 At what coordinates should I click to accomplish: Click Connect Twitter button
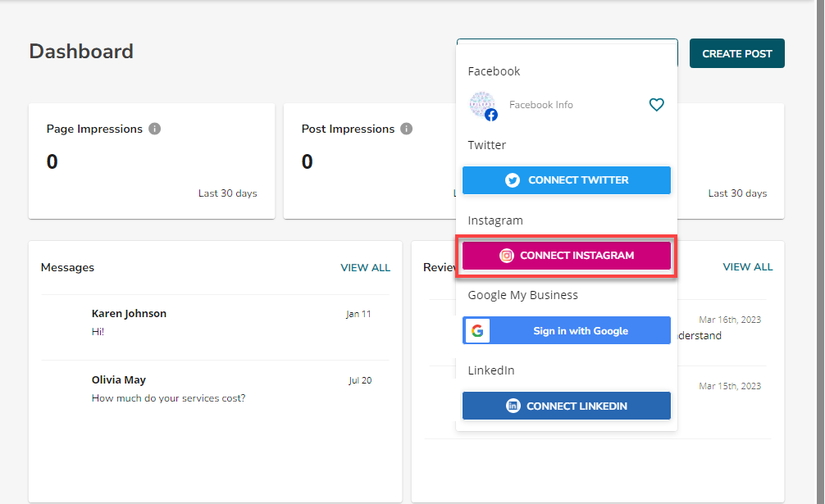567,180
